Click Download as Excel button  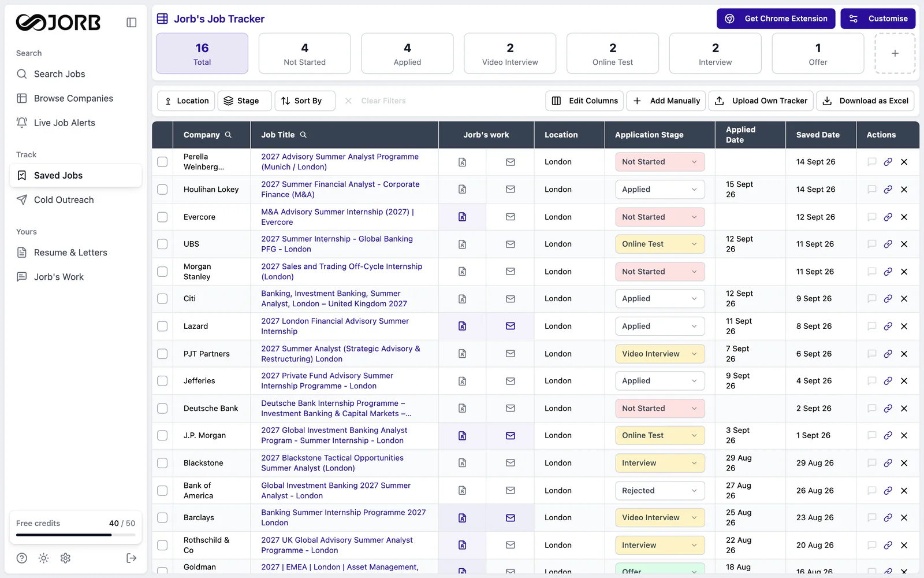pos(866,101)
